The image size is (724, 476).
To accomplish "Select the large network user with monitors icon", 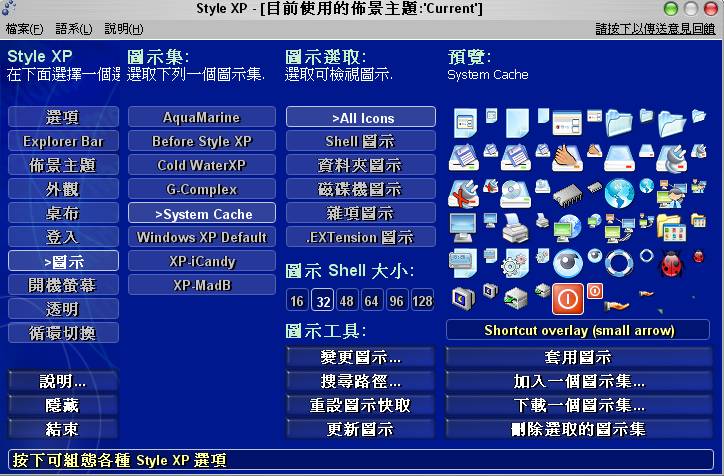I will click(x=671, y=194).
